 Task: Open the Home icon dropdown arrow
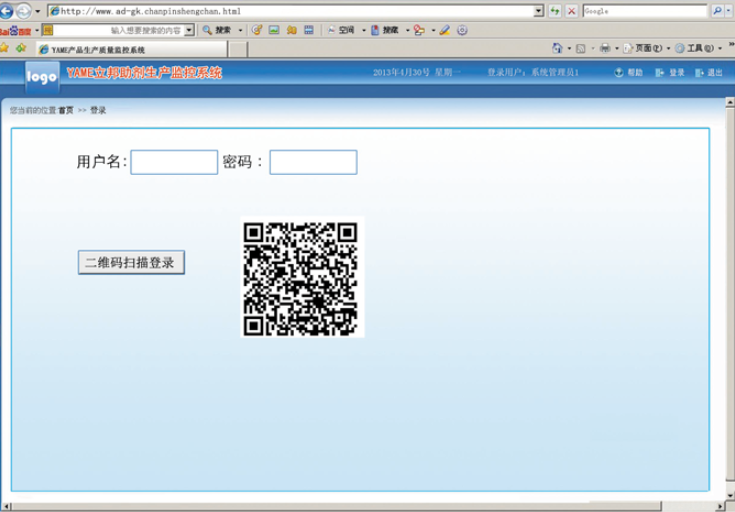pos(569,48)
